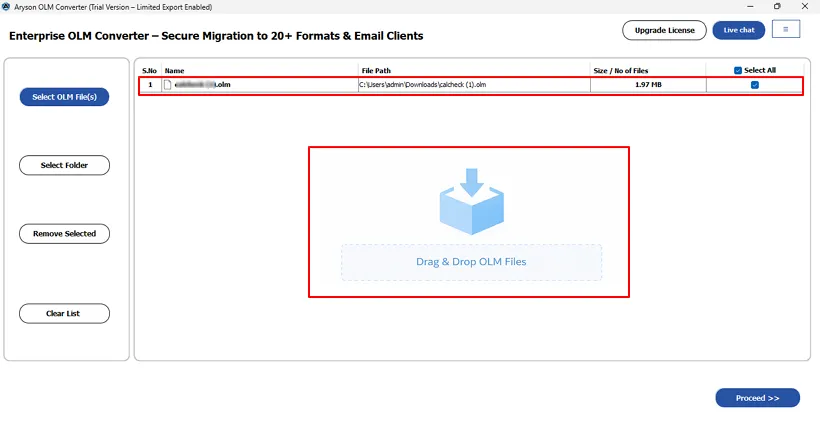Click the Aryson app icon in title bar
The height and width of the screenshot is (432, 820).
6,7
